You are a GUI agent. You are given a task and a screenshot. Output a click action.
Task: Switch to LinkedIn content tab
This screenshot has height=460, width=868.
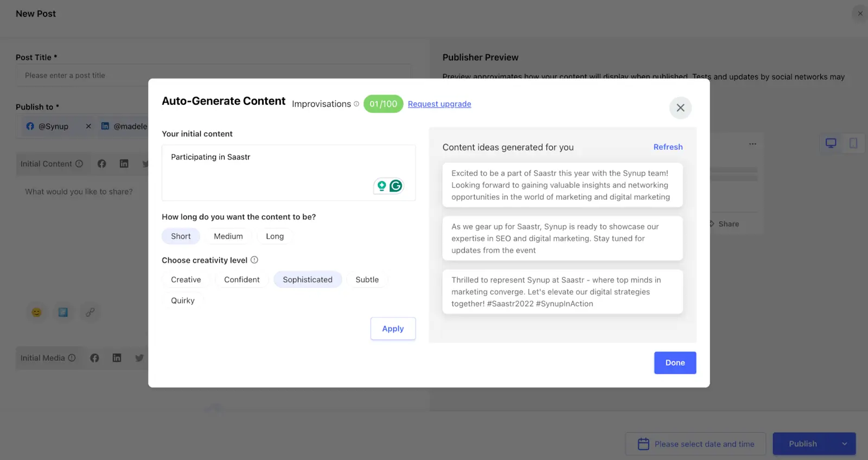[124, 164]
